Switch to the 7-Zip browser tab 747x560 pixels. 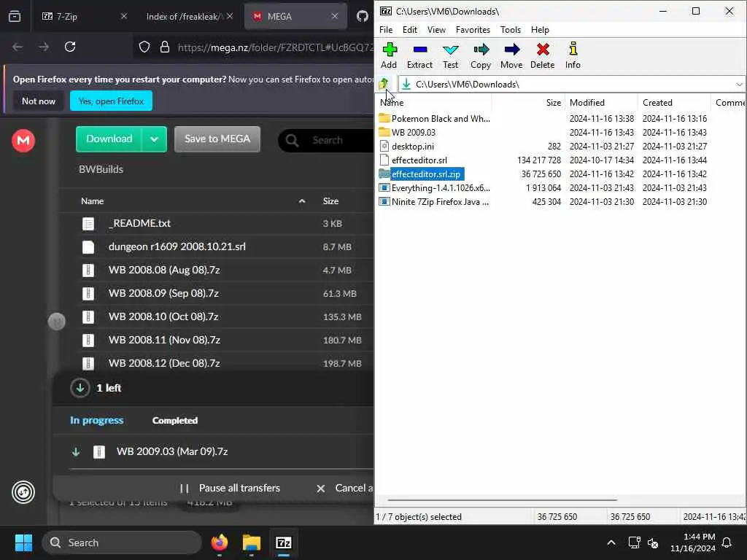[83, 16]
